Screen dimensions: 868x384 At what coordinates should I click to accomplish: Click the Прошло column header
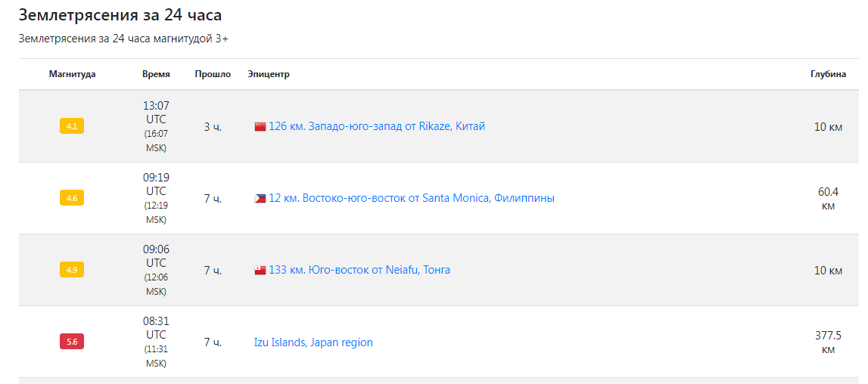pyautogui.click(x=213, y=75)
